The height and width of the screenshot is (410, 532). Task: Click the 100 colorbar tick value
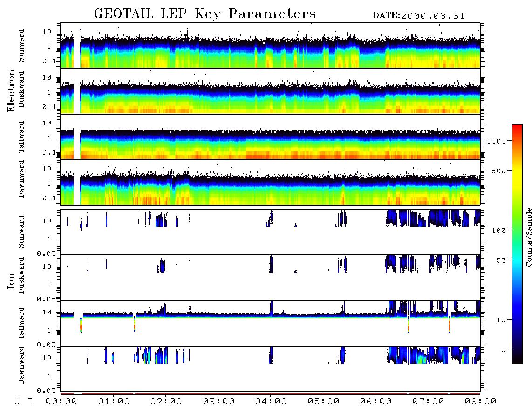point(498,231)
